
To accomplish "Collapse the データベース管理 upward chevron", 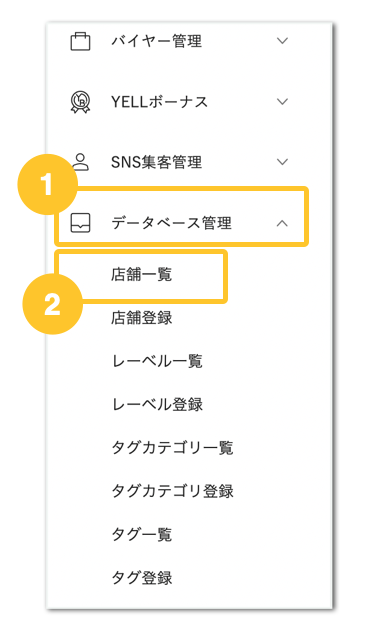I will [282, 223].
